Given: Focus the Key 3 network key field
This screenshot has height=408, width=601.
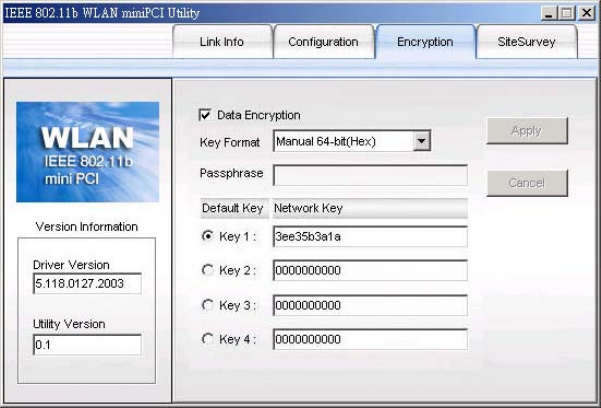Looking at the screenshot, I should tap(370, 305).
